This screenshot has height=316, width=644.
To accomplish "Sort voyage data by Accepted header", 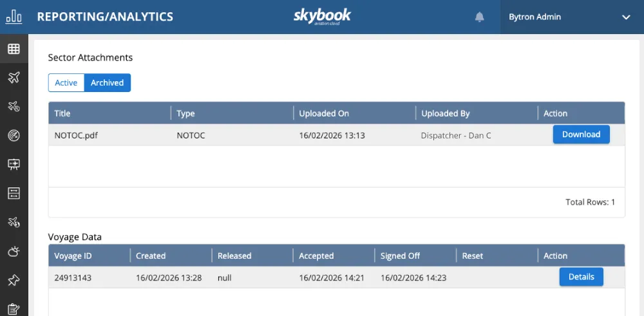I will pyautogui.click(x=316, y=256).
